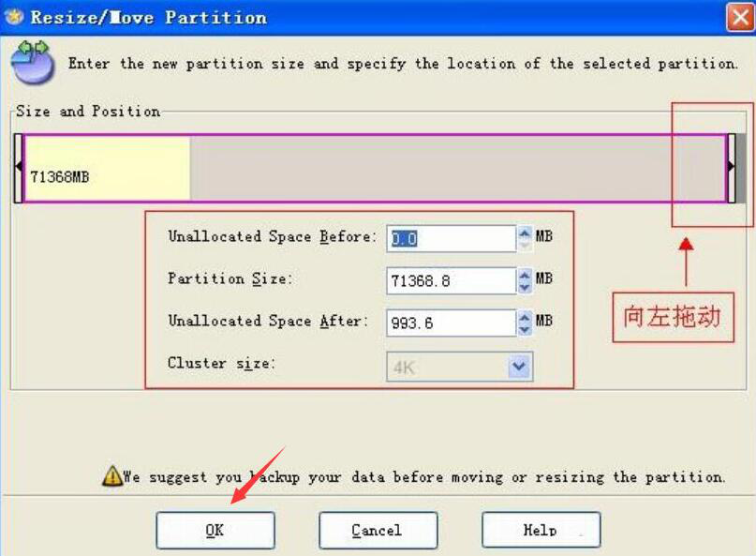
Task: Click the left resize handle of the partition bar
Action: click(18, 166)
